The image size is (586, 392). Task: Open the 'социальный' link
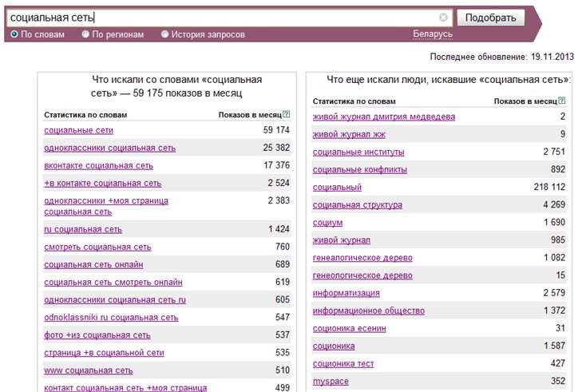coord(337,188)
